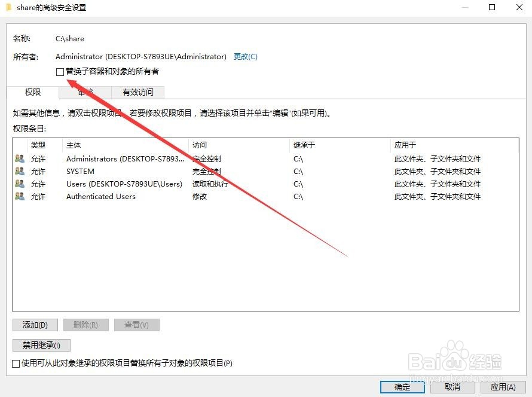Switch to the 审核 tab
This screenshot has width=532, height=397.
pos(85,92)
